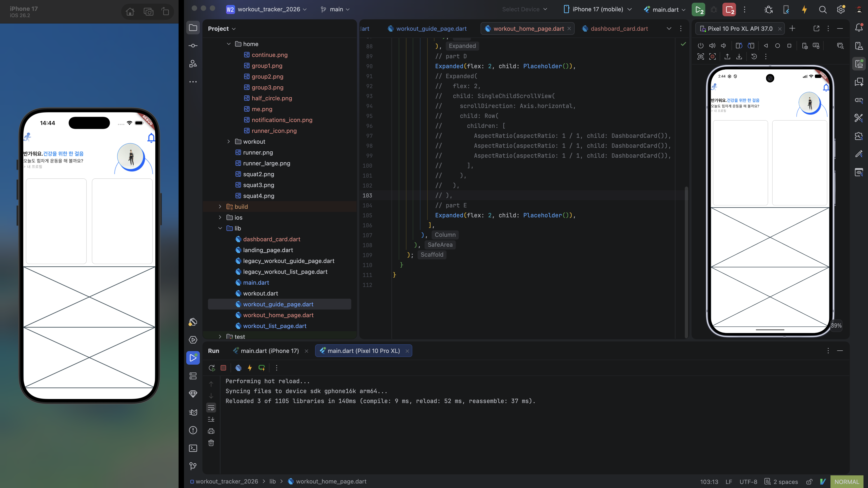Click emulator volume up icon

[712, 46]
